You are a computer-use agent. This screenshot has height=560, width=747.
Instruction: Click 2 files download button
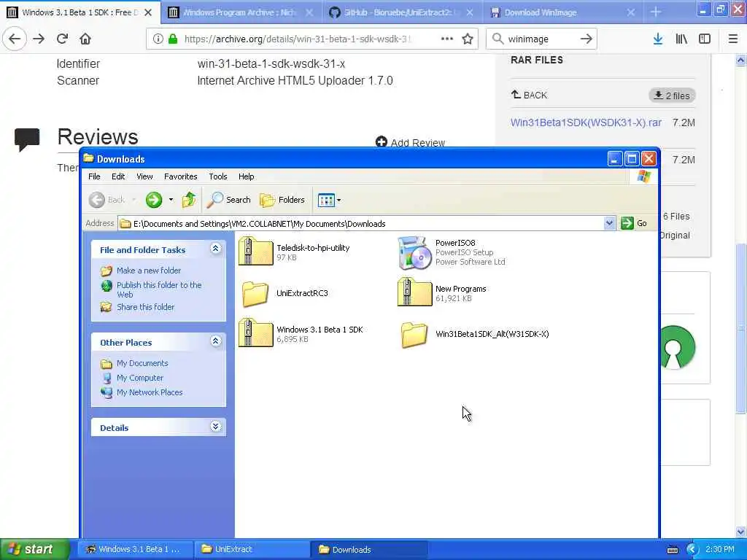point(672,96)
